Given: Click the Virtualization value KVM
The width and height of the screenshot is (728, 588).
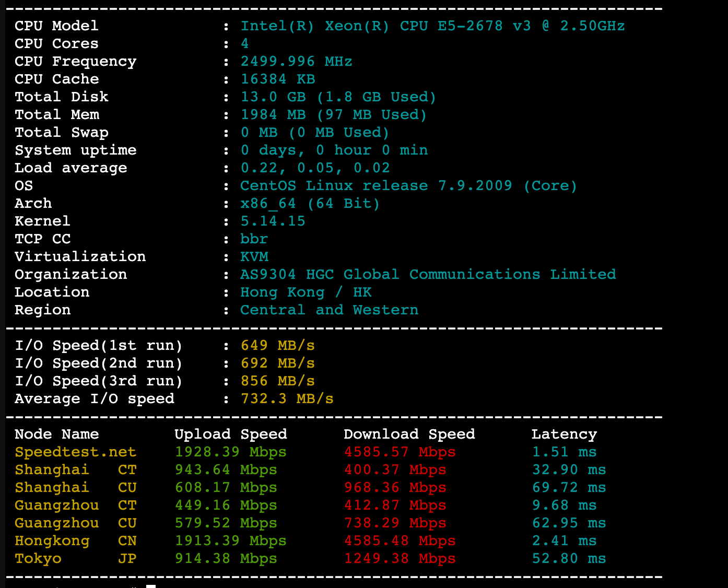Looking at the screenshot, I should pyautogui.click(x=254, y=257).
